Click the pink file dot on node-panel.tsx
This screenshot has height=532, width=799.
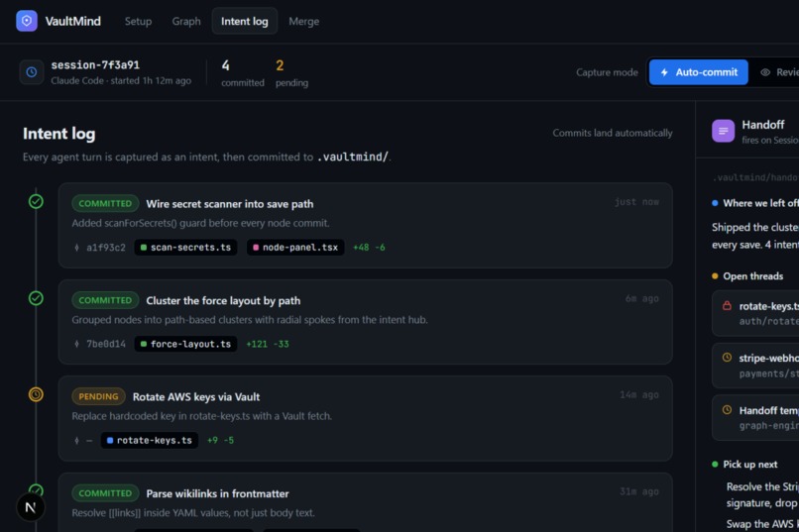(256, 248)
